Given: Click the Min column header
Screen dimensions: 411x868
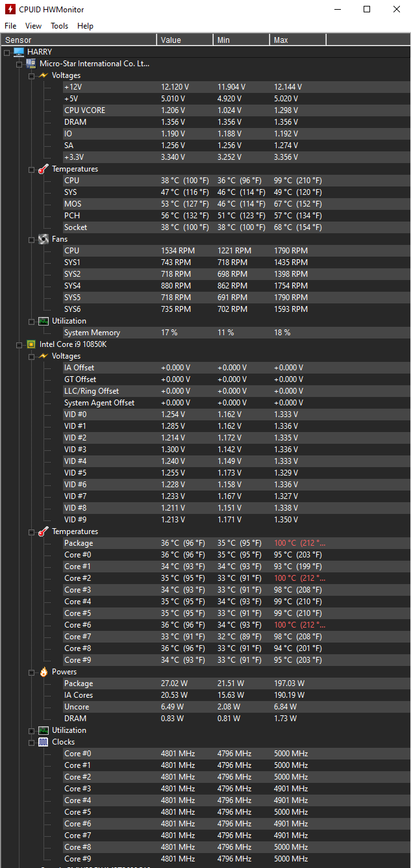Looking at the screenshot, I should pos(242,40).
